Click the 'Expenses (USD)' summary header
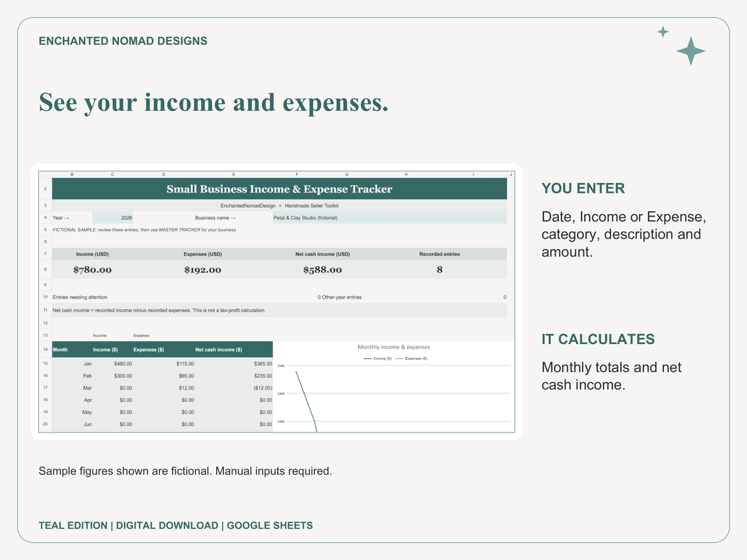 pyautogui.click(x=202, y=254)
